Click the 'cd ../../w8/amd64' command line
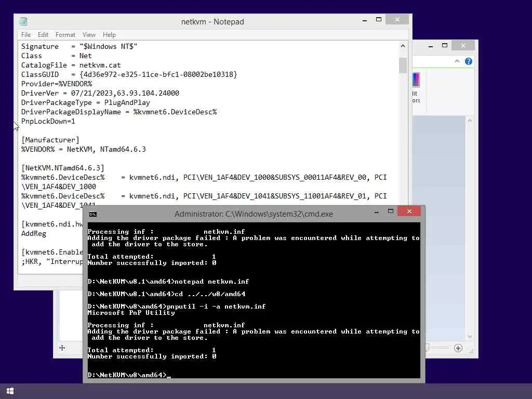 [x=167, y=294]
